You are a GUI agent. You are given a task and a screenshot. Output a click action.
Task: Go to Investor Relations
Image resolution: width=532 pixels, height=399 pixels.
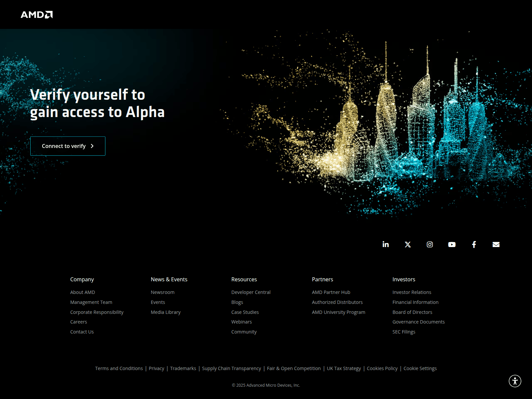[412, 292]
